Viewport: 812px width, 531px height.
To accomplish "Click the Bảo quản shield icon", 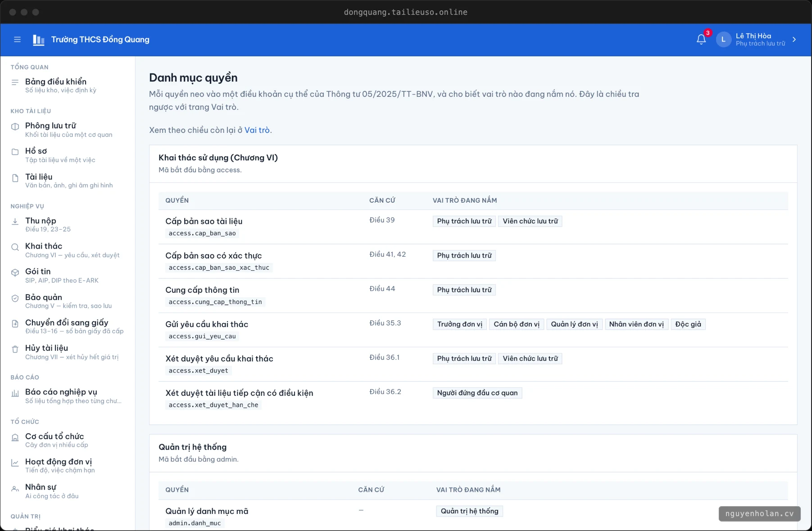I will pyautogui.click(x=15, y=298).
